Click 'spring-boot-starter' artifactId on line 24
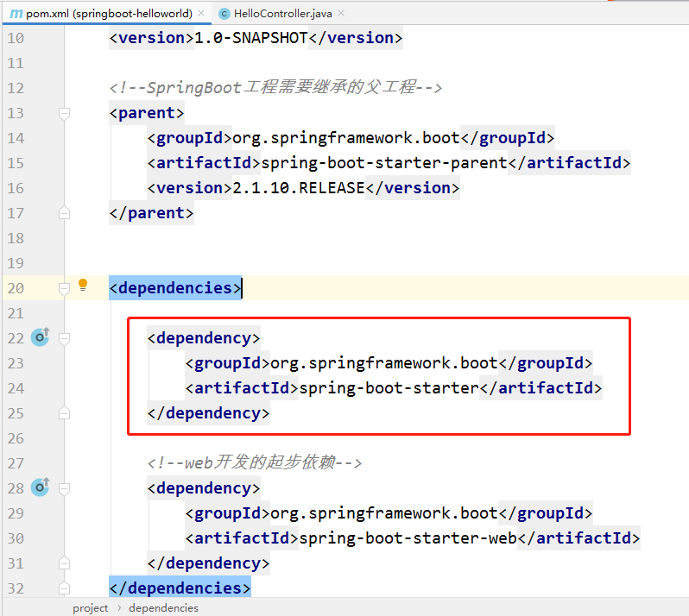Image resolution: width=689 pixels, height=616 pixels. coord(389,388)
